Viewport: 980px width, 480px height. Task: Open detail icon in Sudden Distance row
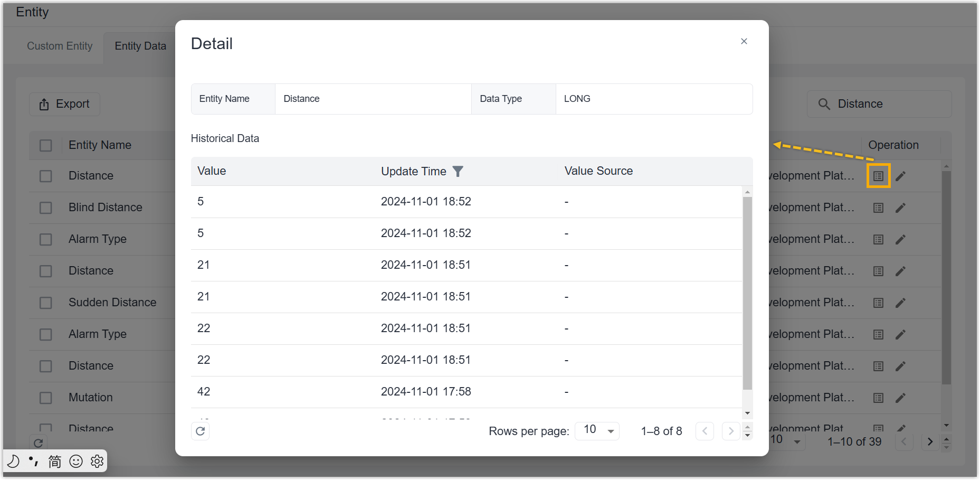pos(878,303)
